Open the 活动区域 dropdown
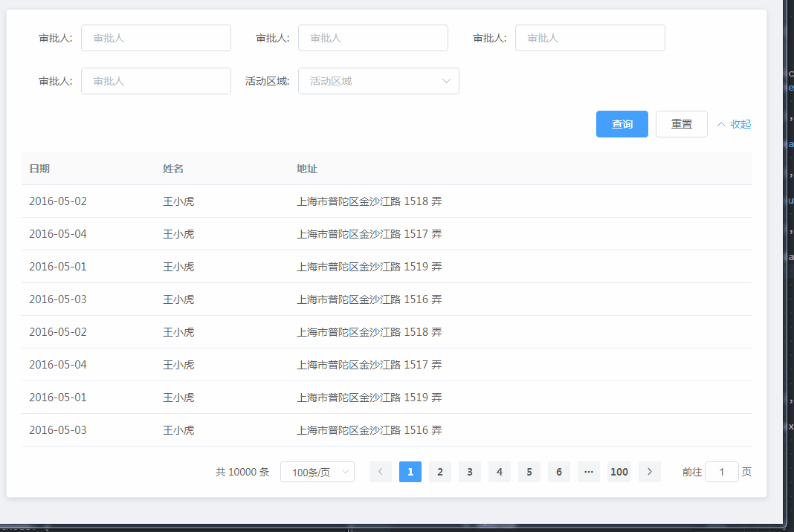 [x=378, y=81]
